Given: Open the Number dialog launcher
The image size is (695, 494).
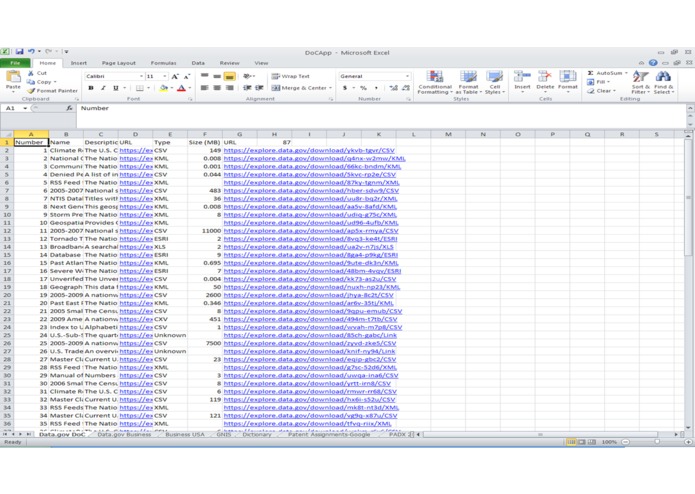Looking at the screenshot, I should [x=408, y=99].
